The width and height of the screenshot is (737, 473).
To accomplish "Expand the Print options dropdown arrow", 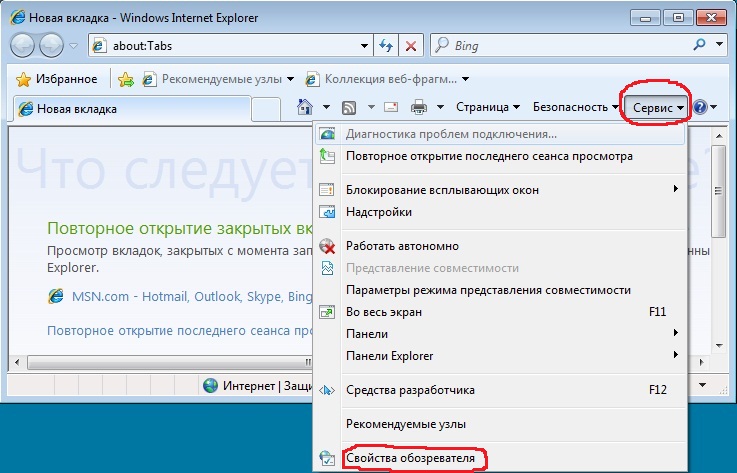I will (x=440, y=107).
